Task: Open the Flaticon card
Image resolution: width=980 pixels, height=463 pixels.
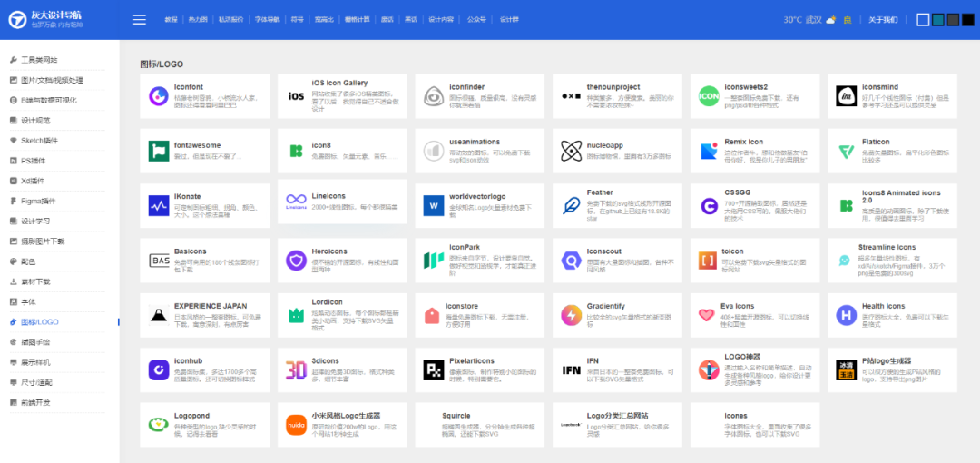Action: click(893, 151)
